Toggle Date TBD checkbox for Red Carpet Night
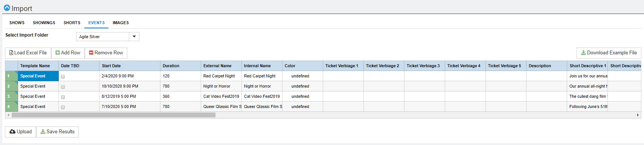This screenshot has width=644, height=145. point(63,76)
